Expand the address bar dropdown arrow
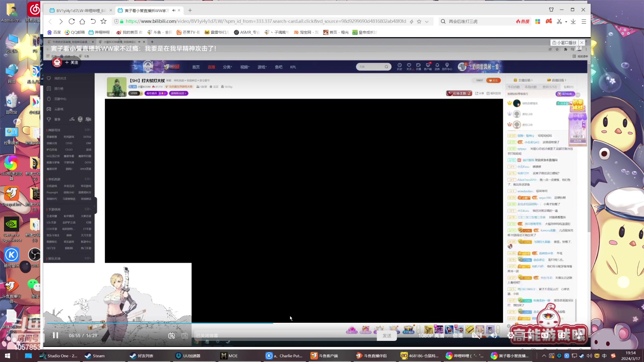Viewport: 644px width, 362px height. pyautogui.click(x=427, y=21)
